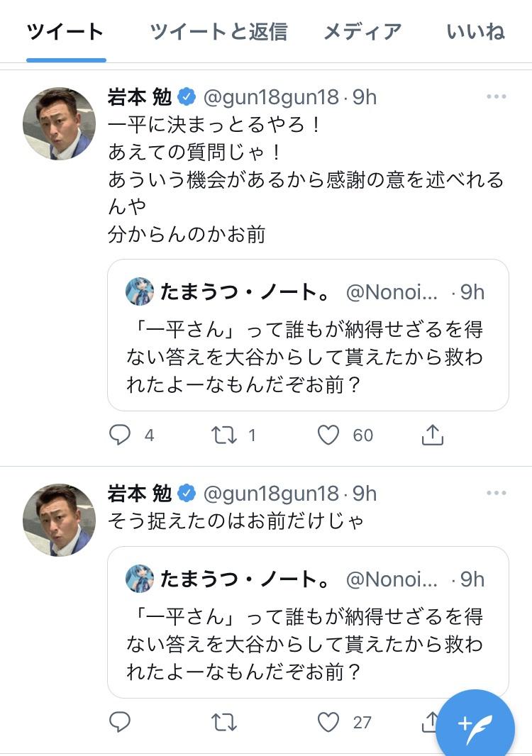Open the second tweet's more options menu

[496, 494]
